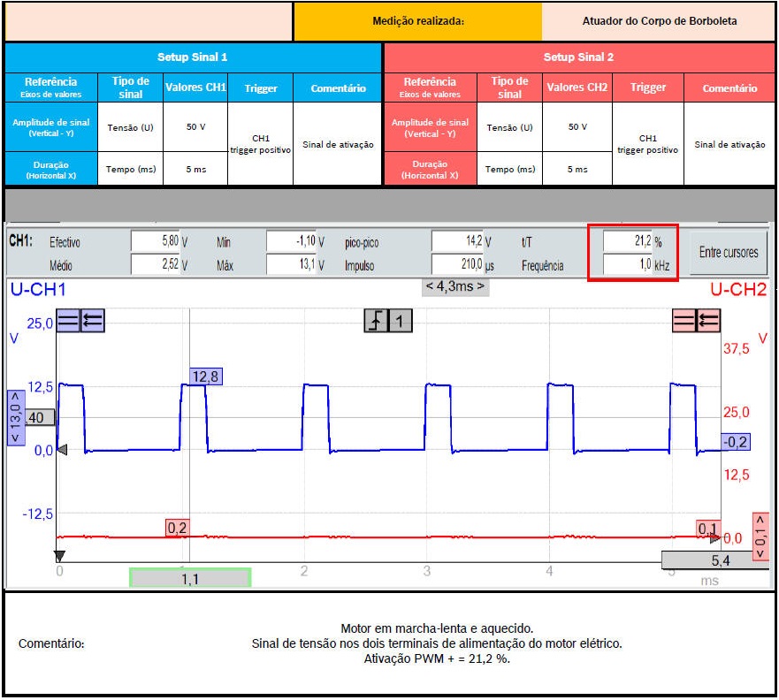Click the blue 12,8 cursor value label
The image size is (779, 700).
pos(205,377)
